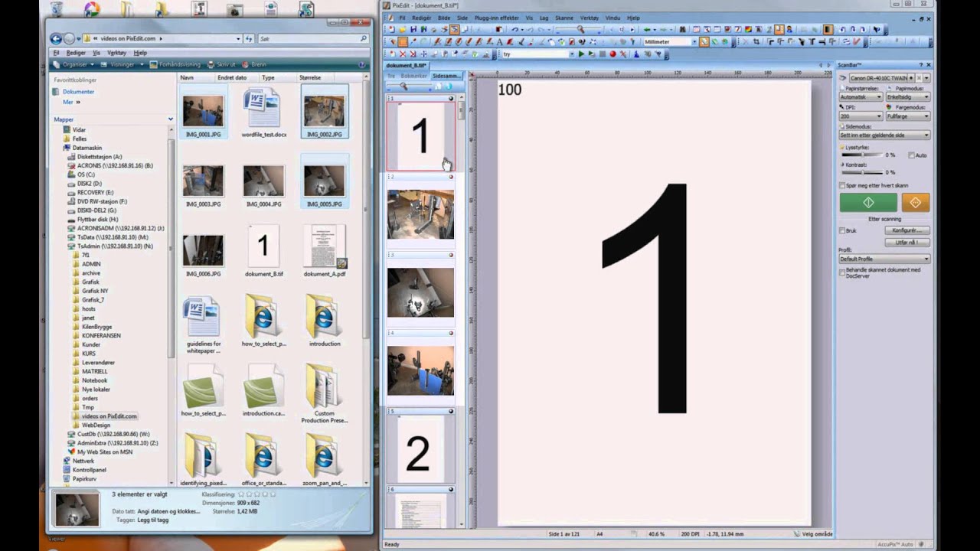Click the red record button in macro toolbar
The height and width of the screenshot is (551, 980).
click(612, 54)
